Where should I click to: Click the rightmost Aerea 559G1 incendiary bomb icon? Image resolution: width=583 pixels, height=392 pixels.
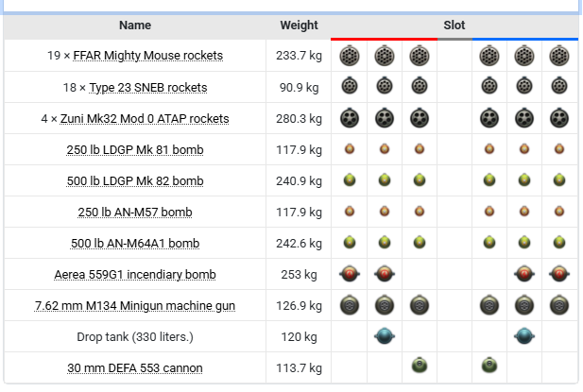click(x=559, y=274)
